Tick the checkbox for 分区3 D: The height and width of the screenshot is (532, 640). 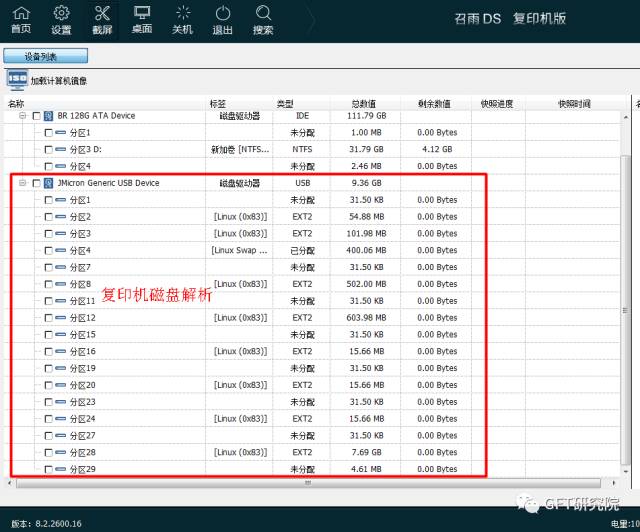[49, 150]
